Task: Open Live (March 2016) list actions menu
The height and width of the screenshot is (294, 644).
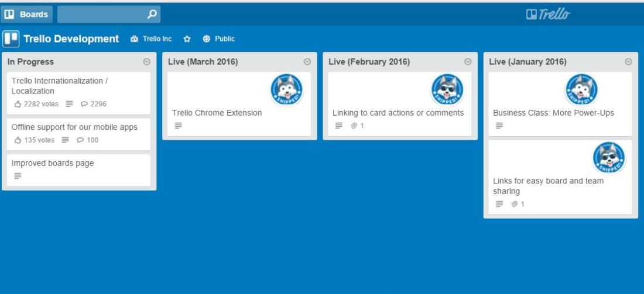Action: click(307, 61)
